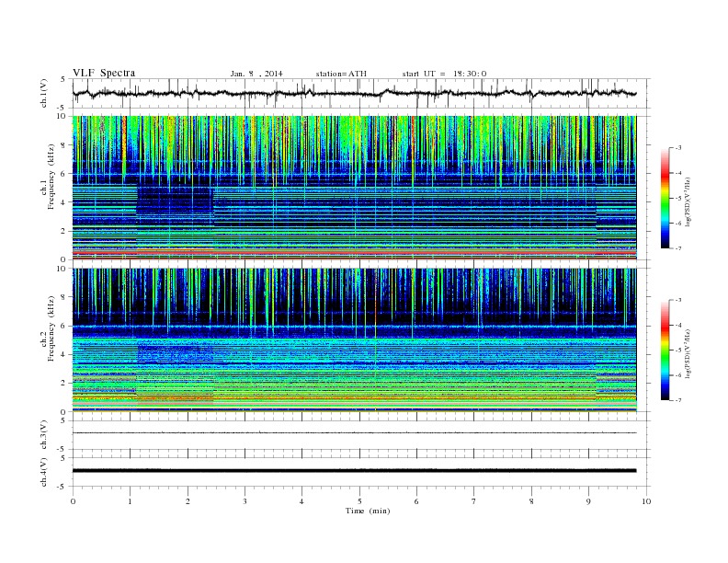Click the "2" kHz tick on ch.1 spectrogram axis

click(64, 231)
